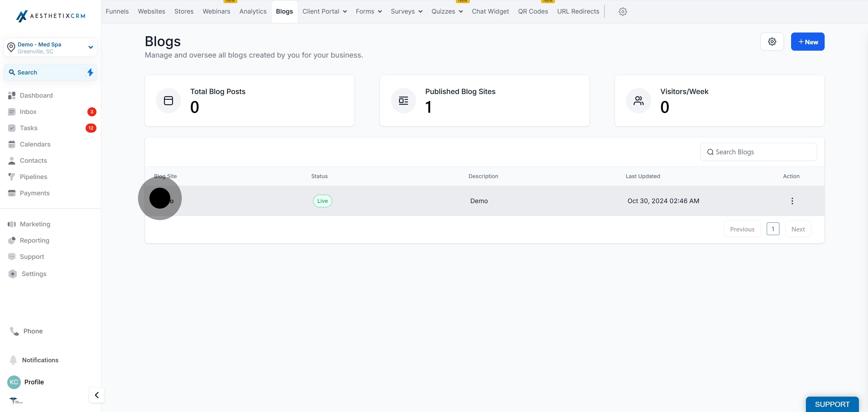Select the Pipelines icon
Viewport: 868px width, 412px height.
pyautogui.click(x=12, y=177)
